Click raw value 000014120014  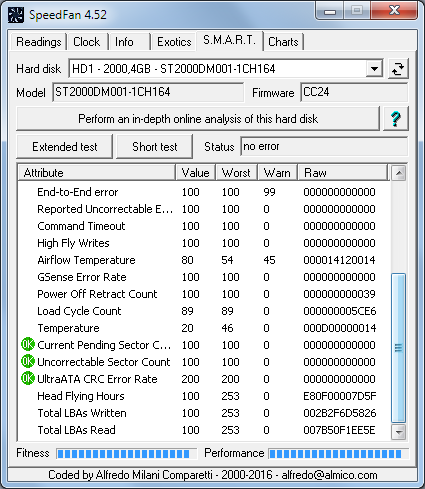pos(339,260)
